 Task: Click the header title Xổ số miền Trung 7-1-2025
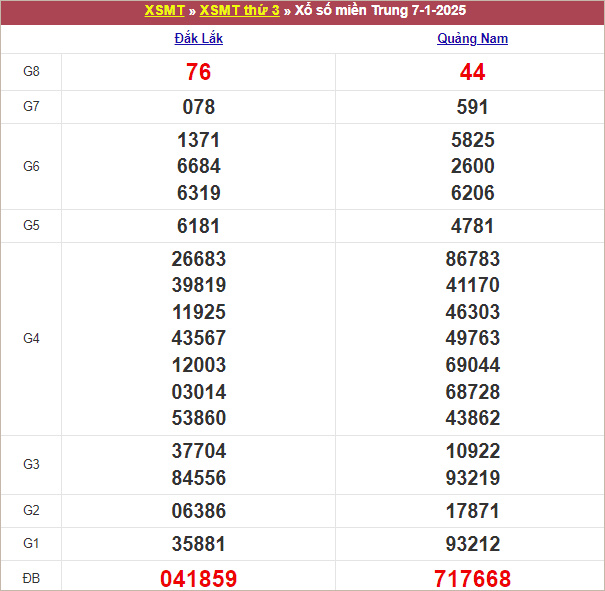(x=380, y=10)
